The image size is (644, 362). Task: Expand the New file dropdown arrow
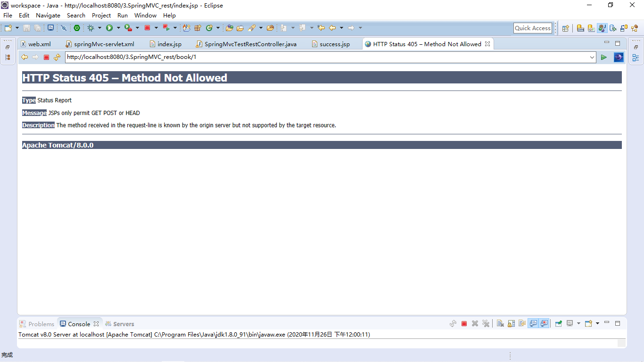tap(17, 28)
